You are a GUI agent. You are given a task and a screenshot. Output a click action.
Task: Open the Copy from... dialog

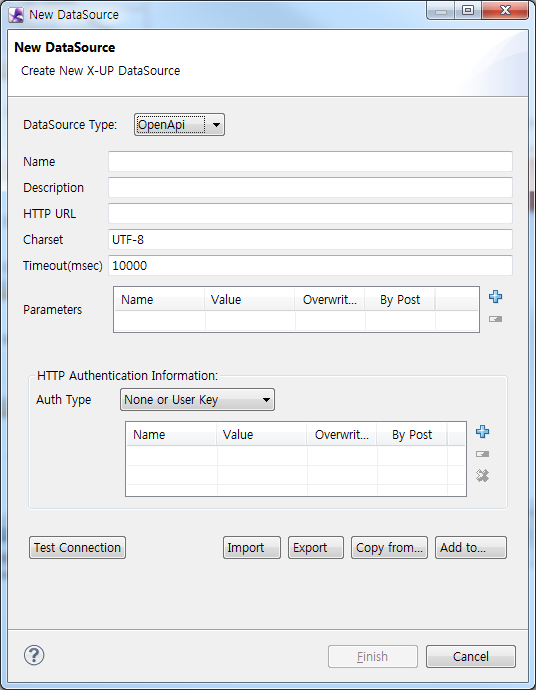(x=389, y=547)
